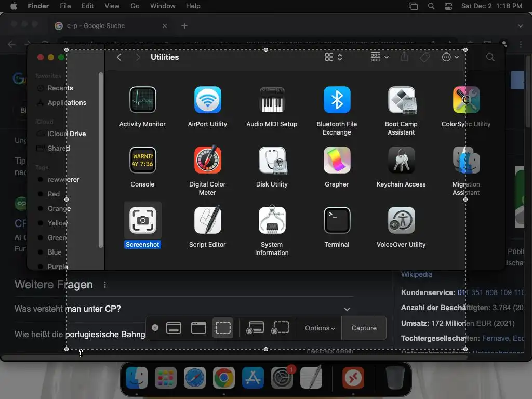Open the Go menu
The image size is (532, 399).
tap(135, 6)
